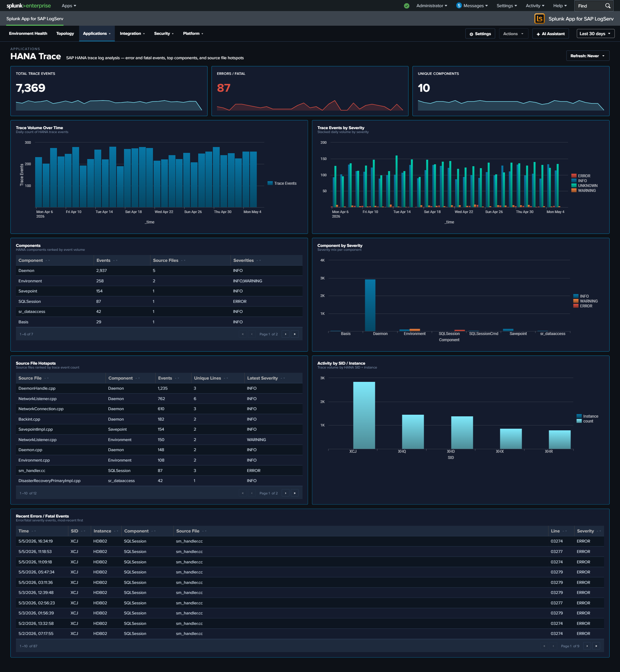Select the SQLSession row in Components table
This screenshot has height=672, width=620.
point(159,302)
